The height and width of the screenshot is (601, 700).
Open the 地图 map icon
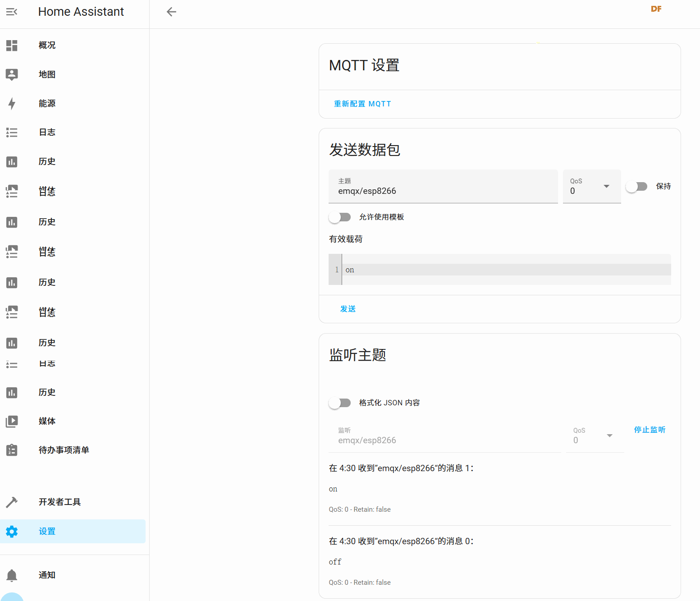(x=12, y=74)
